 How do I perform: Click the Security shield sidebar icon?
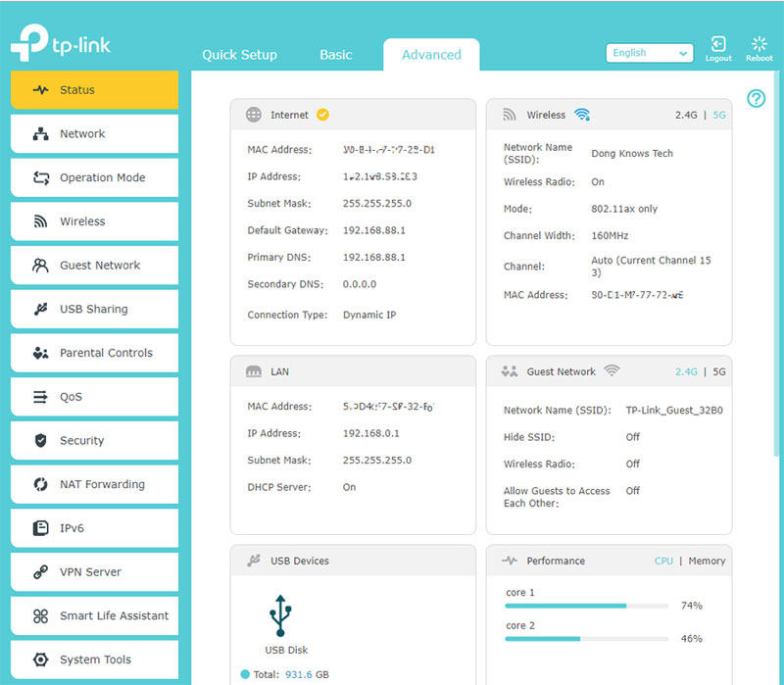click(x=40, y=441)
